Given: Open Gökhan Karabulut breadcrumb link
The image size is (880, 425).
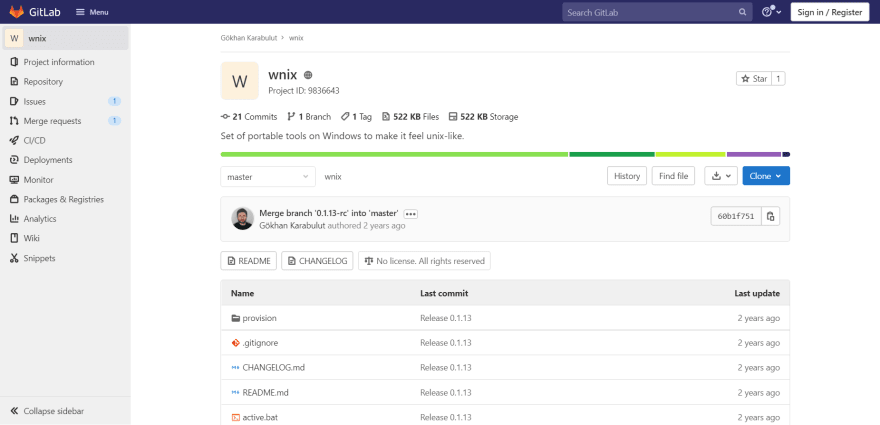Looking at the screenshot, I should [250, 38].
